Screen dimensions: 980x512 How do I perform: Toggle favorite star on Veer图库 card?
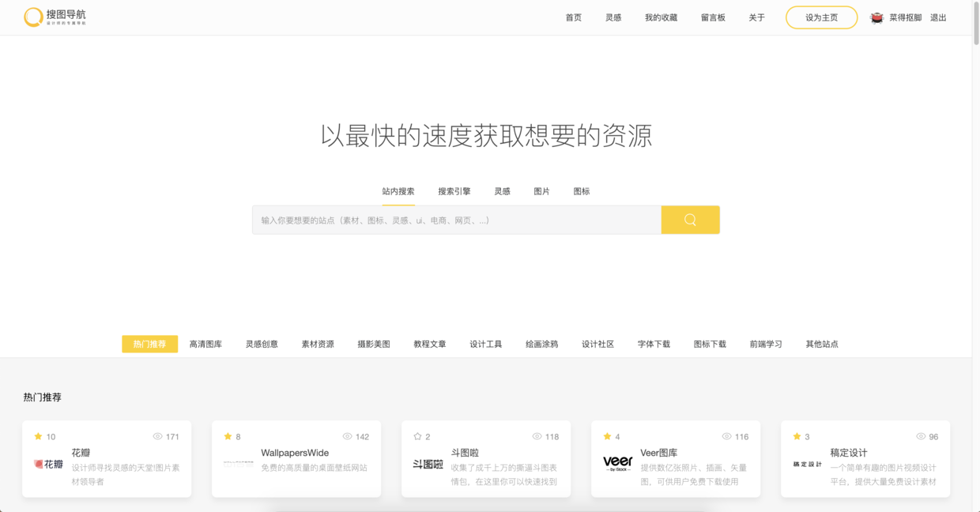(x=607, y=436)
